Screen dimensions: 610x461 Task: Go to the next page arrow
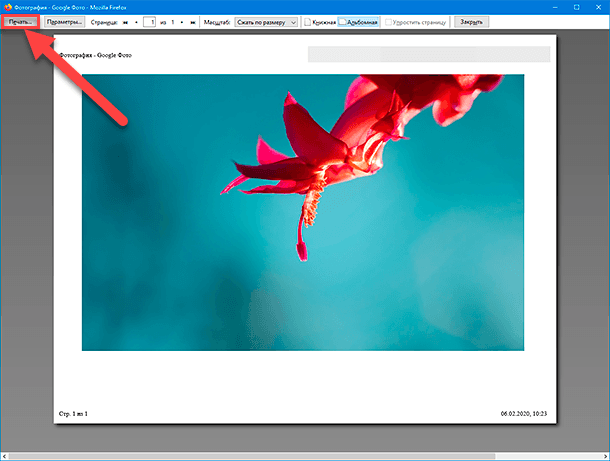point(181,21)
